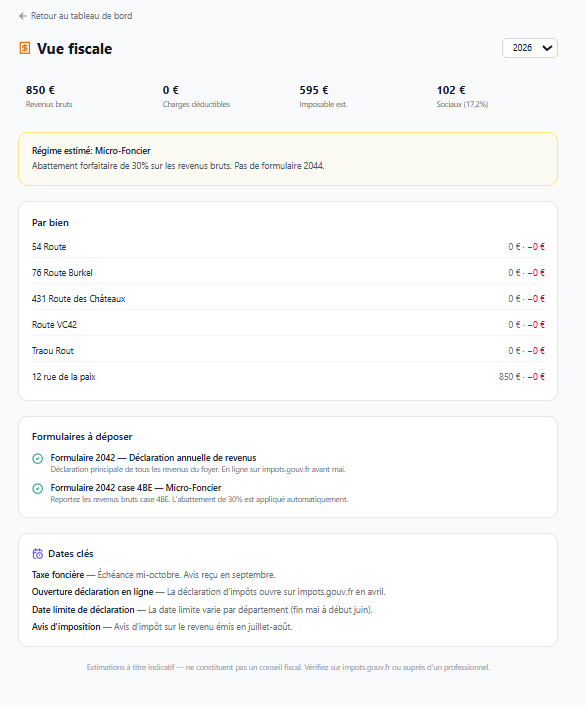The height and width of the screenshot is (705, 586).
Task: Click the Avis d'imposition date entry
Action: tap(162, 627)
